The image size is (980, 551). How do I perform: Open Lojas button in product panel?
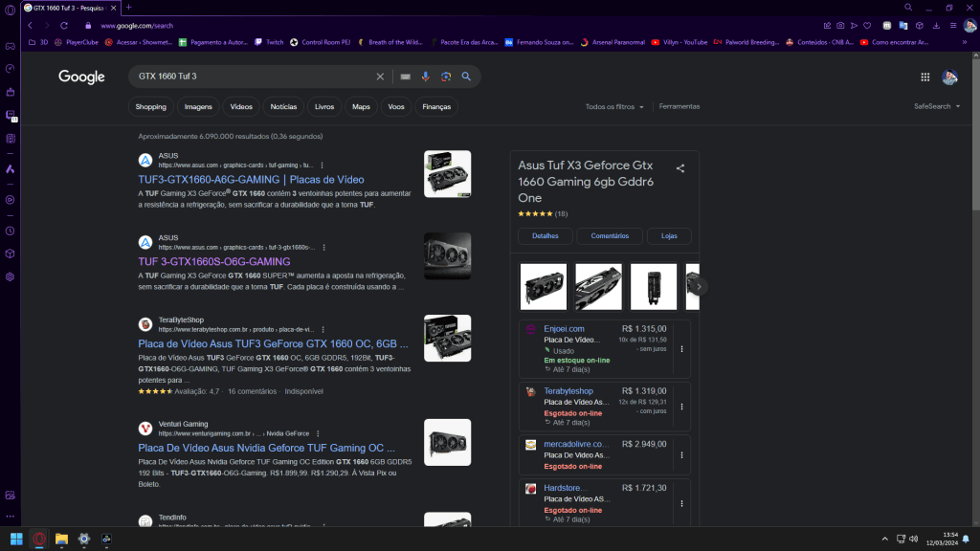point(669,236)
